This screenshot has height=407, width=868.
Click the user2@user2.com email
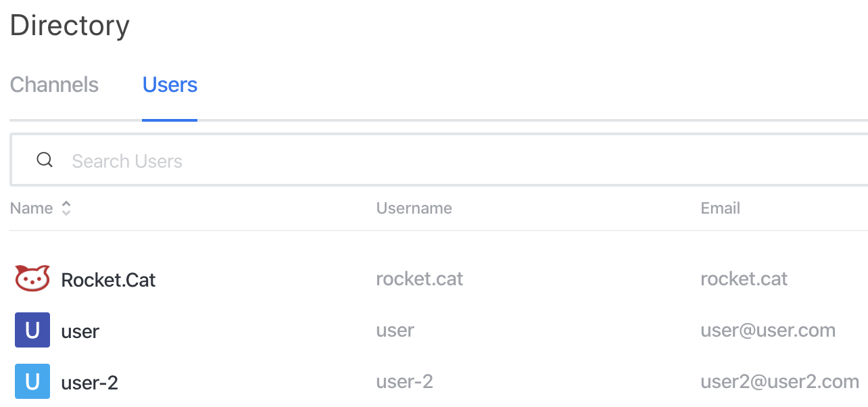780,382
